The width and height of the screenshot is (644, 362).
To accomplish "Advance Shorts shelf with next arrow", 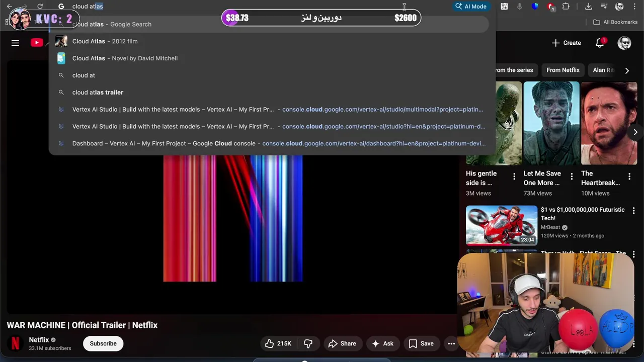I will pos(635,132).
